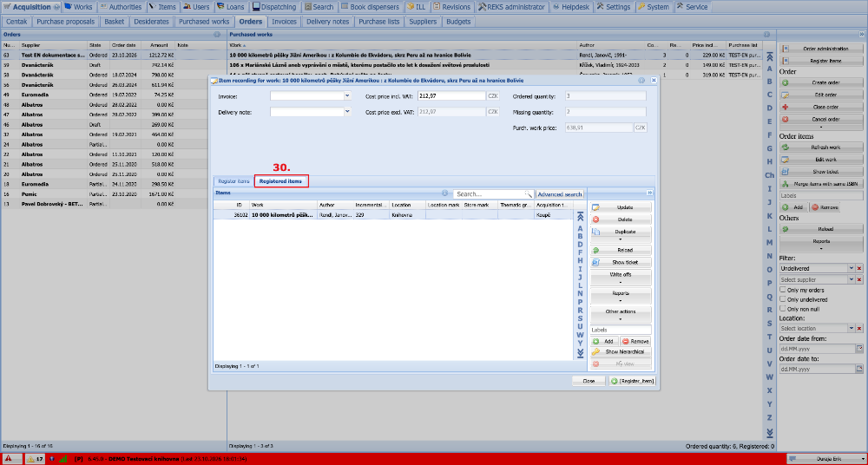
Task: Select the Registered items tab
Action: point(280,181)
